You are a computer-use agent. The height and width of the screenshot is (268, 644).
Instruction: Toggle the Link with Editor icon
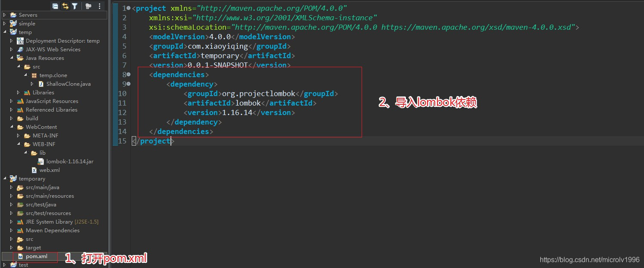[65, 6]
